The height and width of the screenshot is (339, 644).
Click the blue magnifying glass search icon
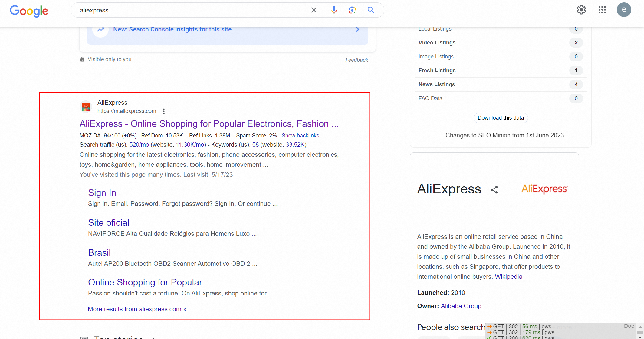(x=371, y=10)
